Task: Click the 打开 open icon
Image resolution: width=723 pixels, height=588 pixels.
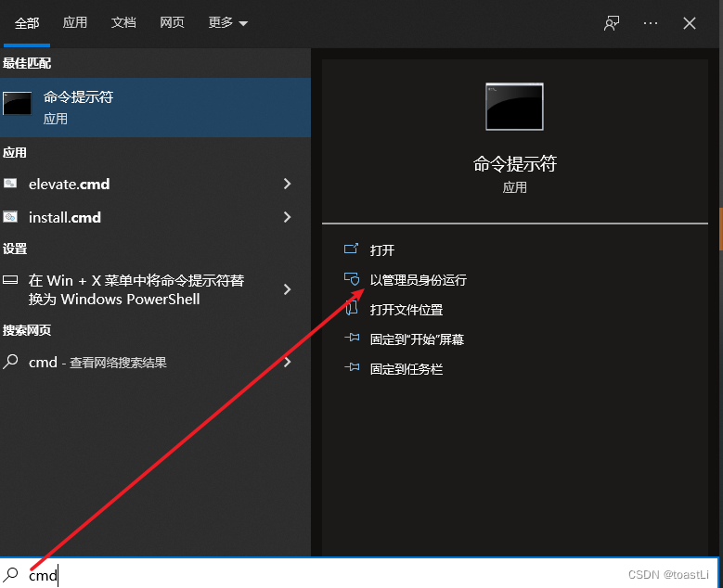Action: click(x=351, y=249)
